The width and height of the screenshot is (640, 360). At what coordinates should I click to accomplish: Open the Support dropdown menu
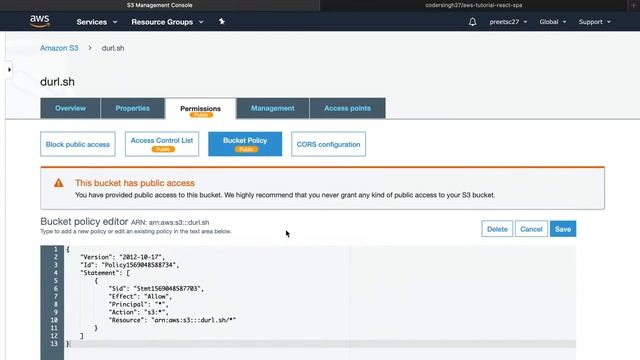pos(594,22)
